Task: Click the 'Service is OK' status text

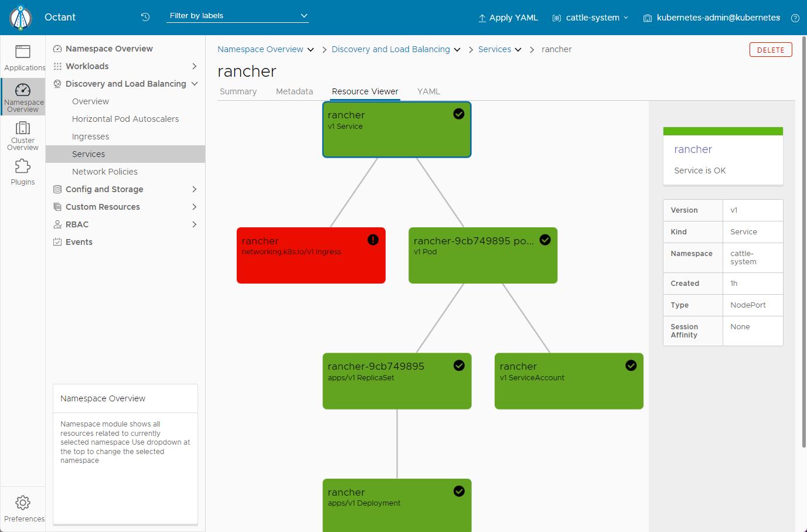Action: [x=700, y=170]
